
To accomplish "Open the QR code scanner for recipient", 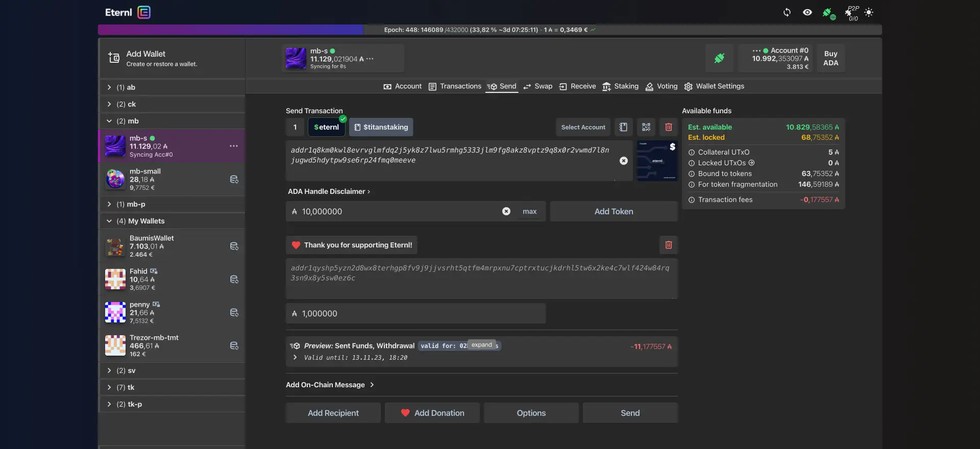I will pos(646,127).
